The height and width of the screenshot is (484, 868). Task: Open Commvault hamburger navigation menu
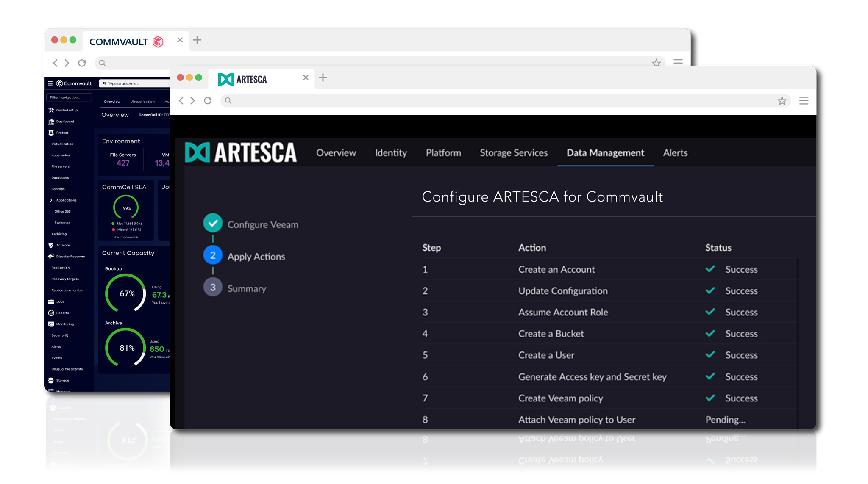(50, 83)
